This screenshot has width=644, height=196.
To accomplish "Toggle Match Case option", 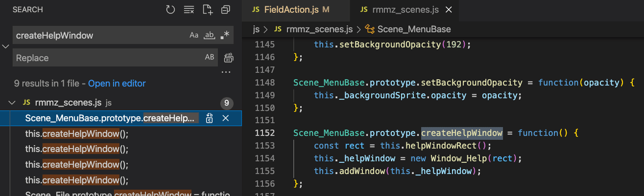I will point(194,35).
